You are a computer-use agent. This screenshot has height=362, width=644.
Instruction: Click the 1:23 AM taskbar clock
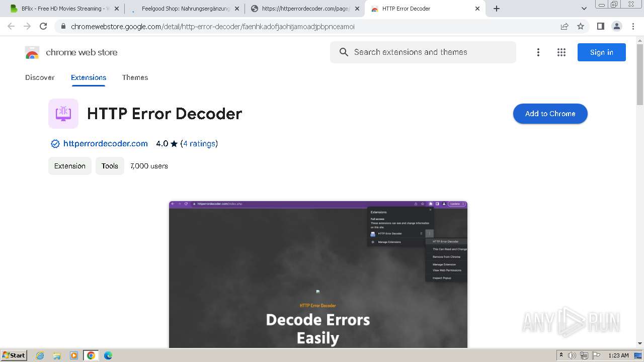618,355
